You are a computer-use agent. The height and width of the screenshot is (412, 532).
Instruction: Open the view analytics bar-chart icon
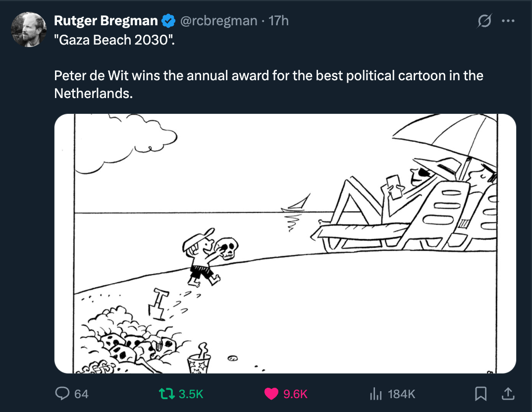376,394
